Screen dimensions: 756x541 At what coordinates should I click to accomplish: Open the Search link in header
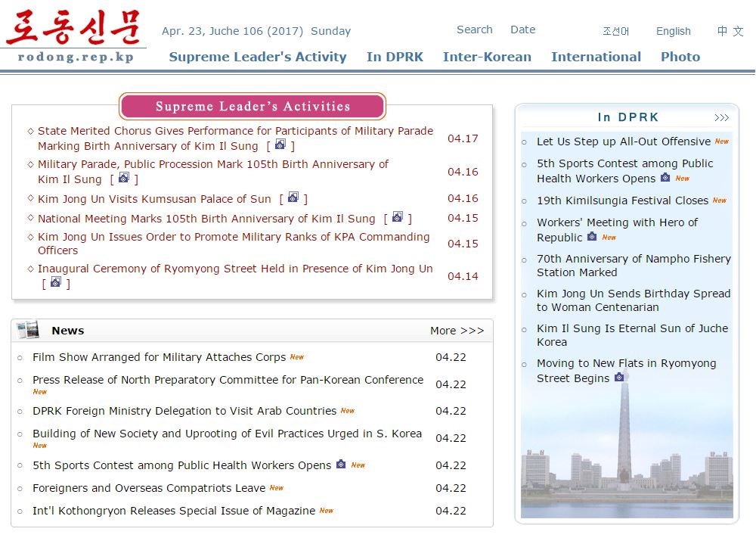click(x=474, y=30)
